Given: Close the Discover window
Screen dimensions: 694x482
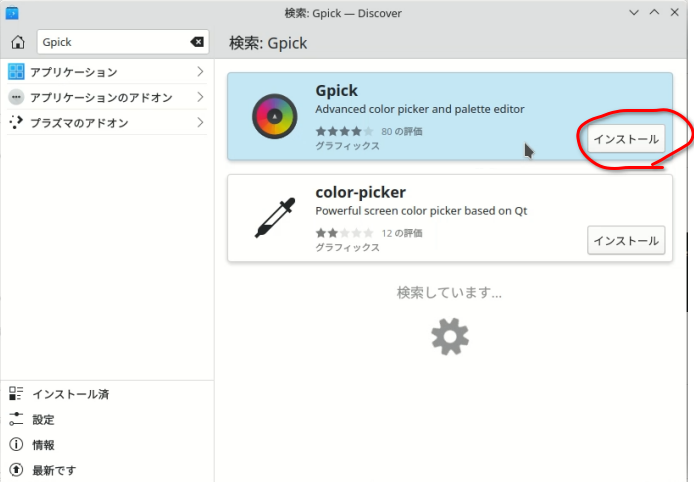Looking at the screenshot, I should click(x=675, y=12).
